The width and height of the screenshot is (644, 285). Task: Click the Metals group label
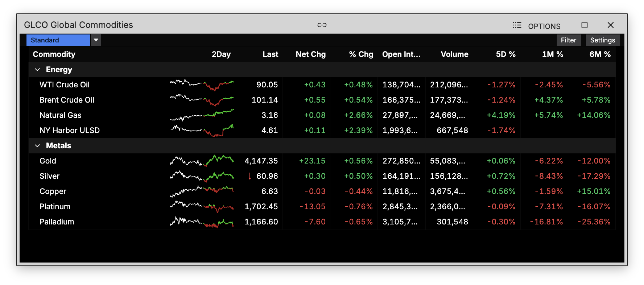58,146
